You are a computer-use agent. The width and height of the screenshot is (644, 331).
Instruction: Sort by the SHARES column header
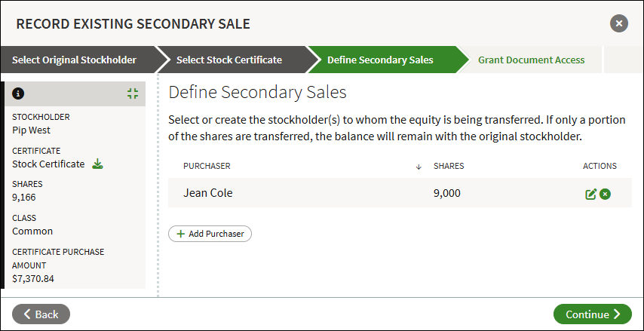tap(449, 166)
